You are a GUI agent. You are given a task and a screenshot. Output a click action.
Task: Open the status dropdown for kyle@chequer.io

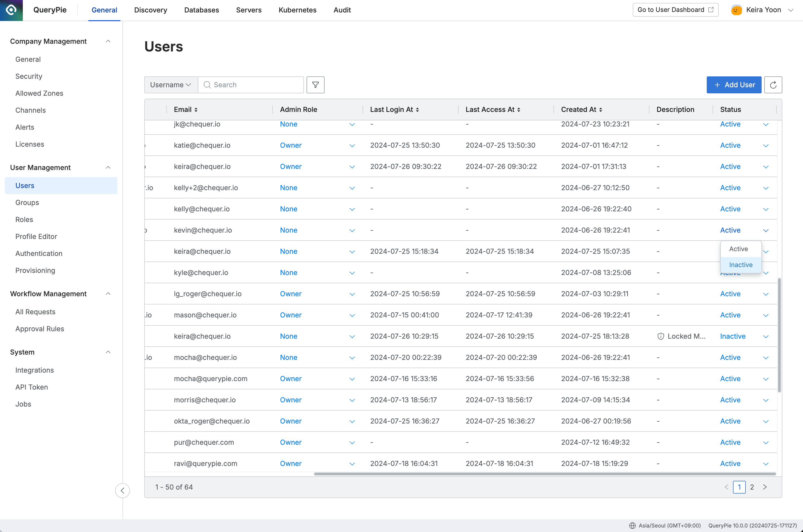[766, 272]
